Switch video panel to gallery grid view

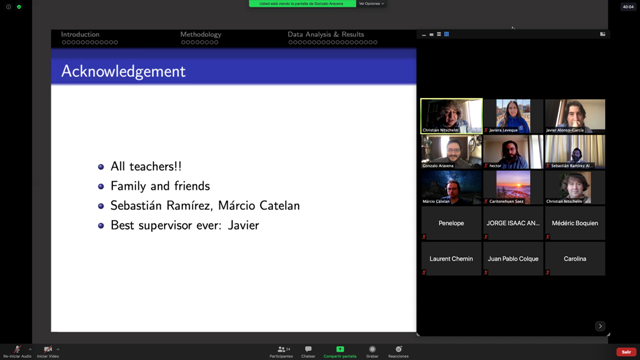tap(447, 34)
